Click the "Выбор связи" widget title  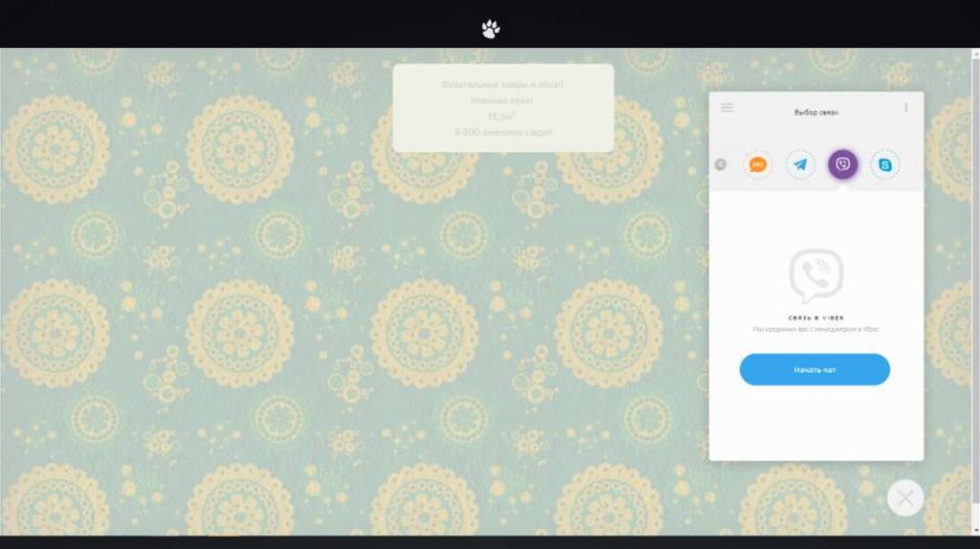(815, 113)
